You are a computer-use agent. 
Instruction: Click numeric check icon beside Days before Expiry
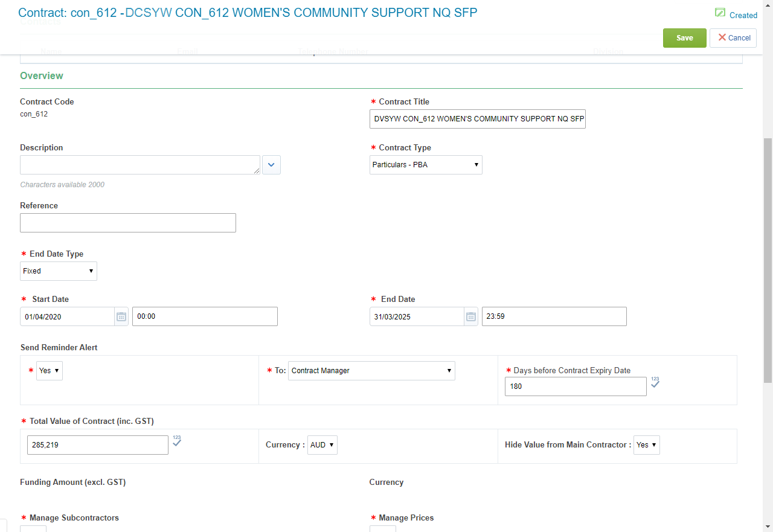(x=655, y=383)
